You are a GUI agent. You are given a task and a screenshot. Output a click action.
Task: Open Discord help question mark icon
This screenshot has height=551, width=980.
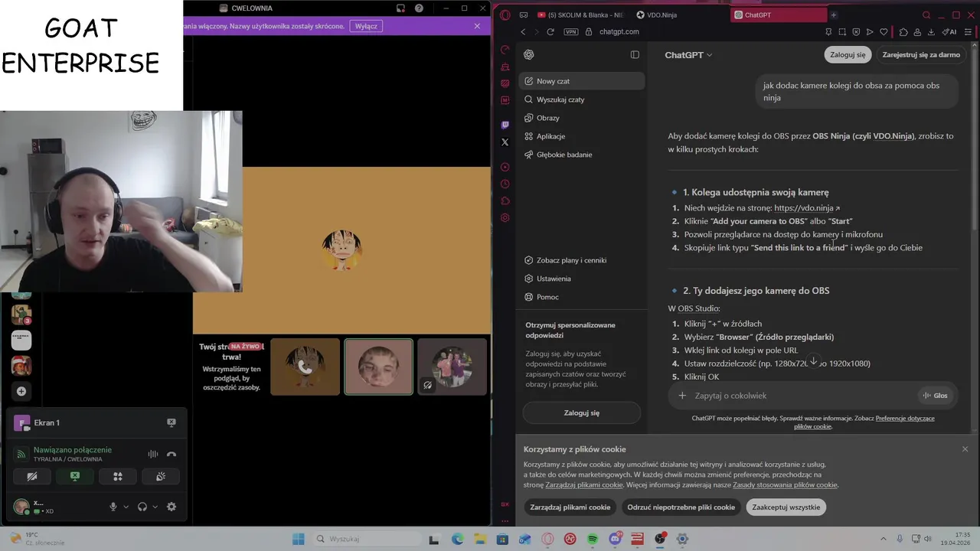click(419, 8)
